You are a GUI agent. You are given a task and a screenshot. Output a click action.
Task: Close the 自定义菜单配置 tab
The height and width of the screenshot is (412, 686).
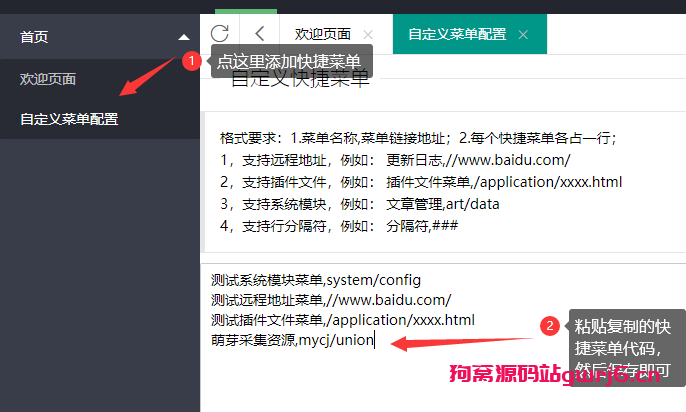click(x=522, y=34)
